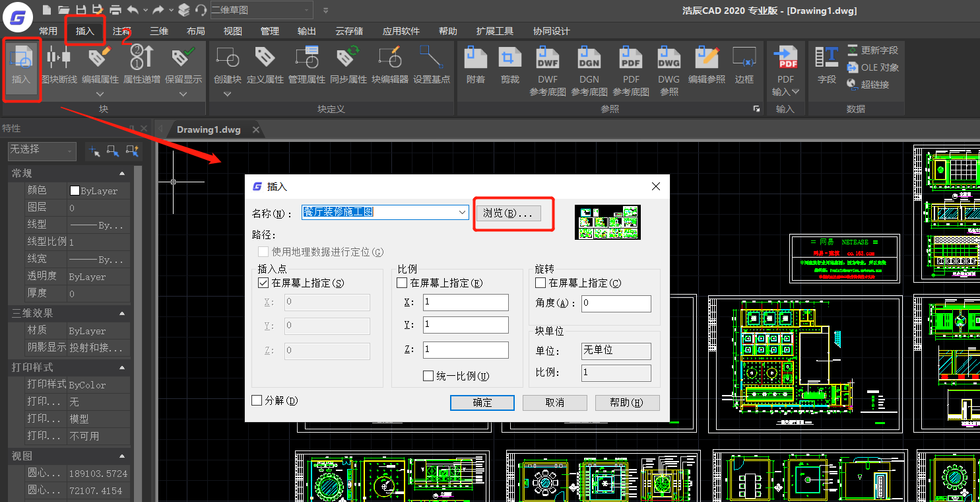Viewport: 980px width, 502px height.
Task: Toggle 在屏幕上指定 under 旋转
Action: click(540, 283)
